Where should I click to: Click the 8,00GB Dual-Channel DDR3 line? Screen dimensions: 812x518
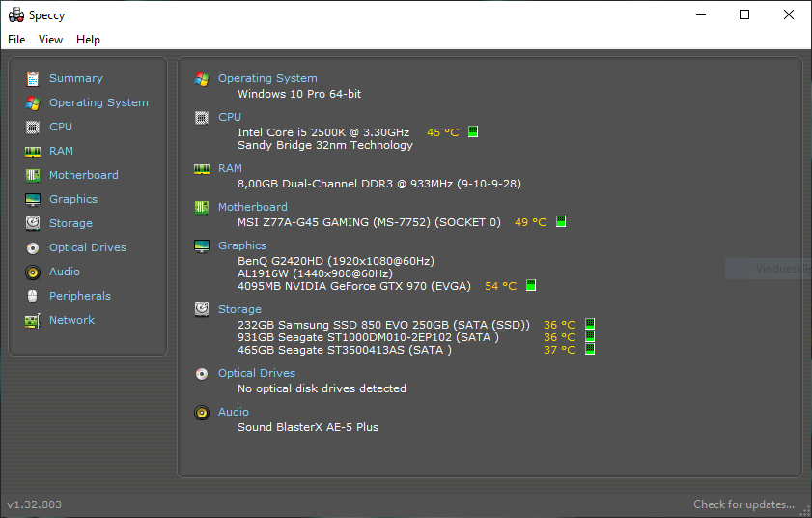click(x=379, y=184)
